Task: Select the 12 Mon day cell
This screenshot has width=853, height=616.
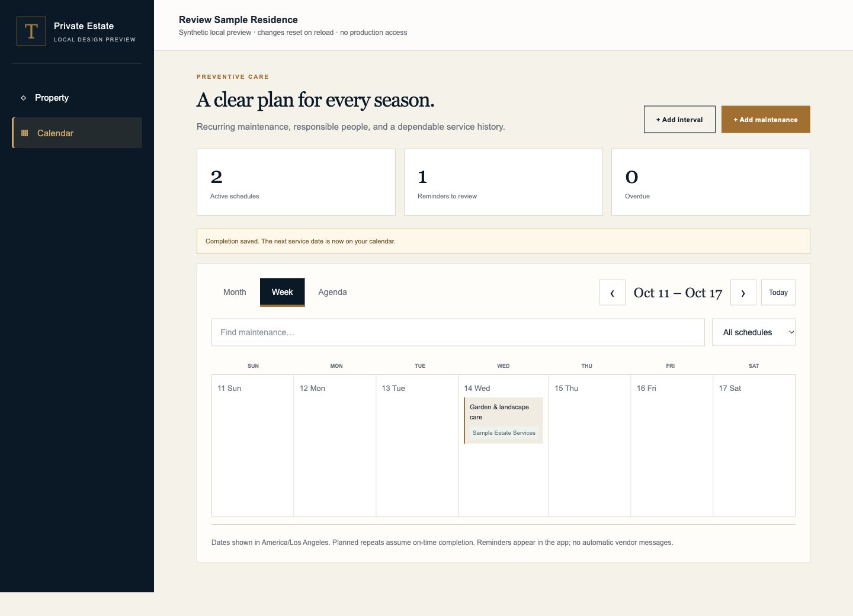Action: click(x=335, y=445)
